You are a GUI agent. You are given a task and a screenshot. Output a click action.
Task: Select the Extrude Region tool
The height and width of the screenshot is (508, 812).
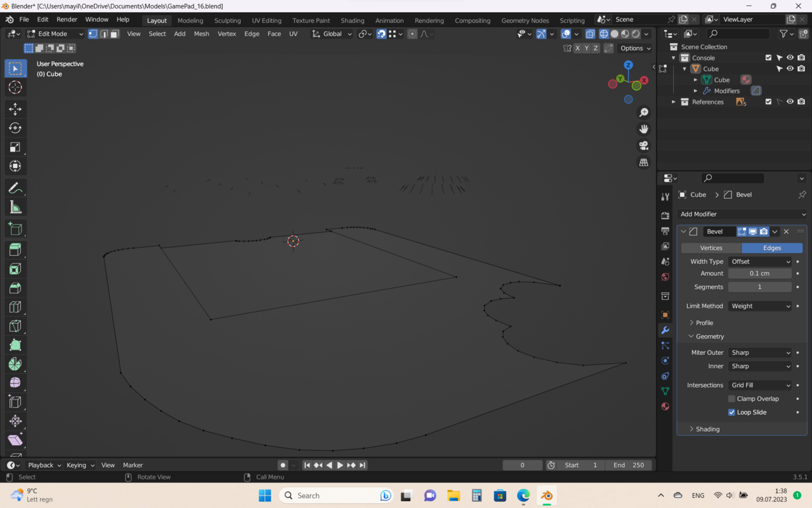point(15,250)
